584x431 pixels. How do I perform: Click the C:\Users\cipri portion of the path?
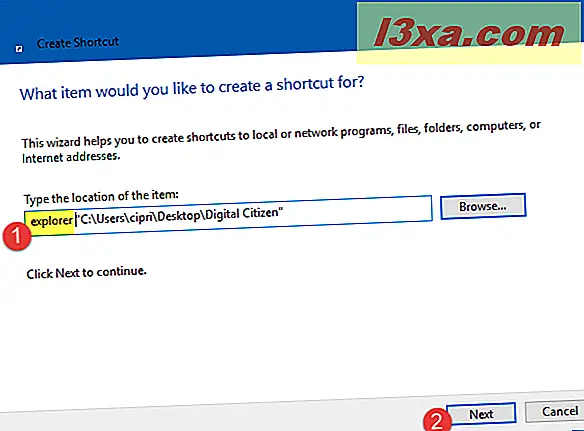click(x=115, y=218)
